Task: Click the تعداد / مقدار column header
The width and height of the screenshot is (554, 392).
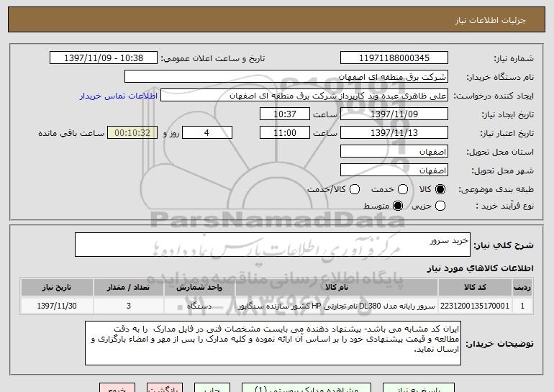Action: click(129, 288)
